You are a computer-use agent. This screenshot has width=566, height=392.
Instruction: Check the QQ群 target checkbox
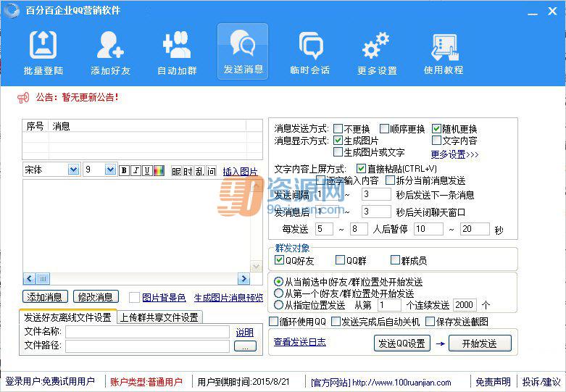click(340, 260)
